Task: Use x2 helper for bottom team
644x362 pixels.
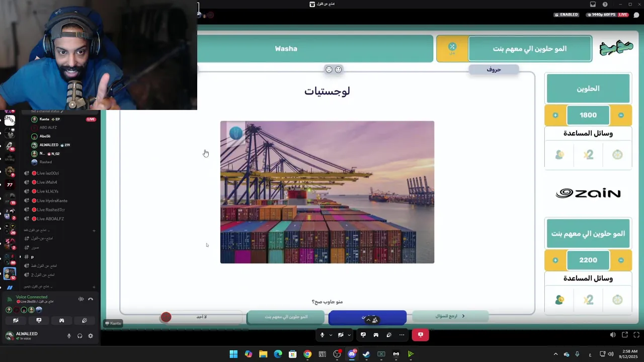Action: pyautogui.click(x=588, y=300)
